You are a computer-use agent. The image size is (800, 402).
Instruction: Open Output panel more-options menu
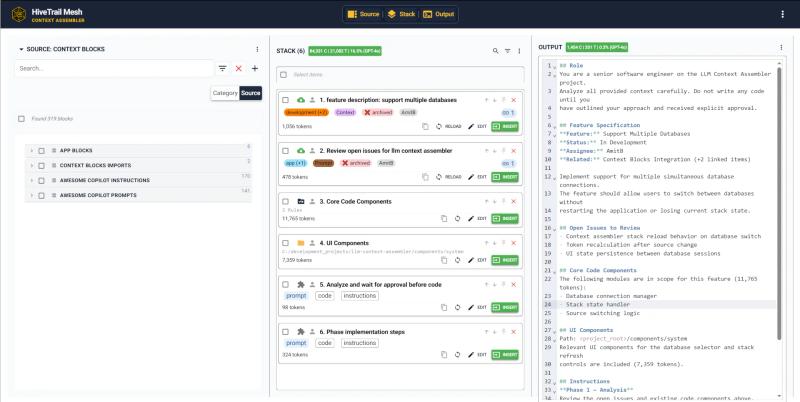click(x=781, y=47)
